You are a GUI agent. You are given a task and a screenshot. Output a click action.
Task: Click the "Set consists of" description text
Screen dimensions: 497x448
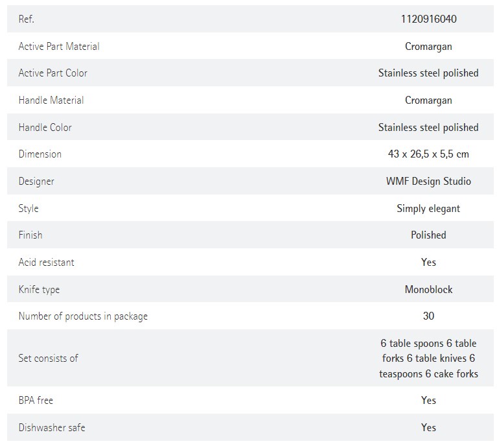tap(428, 359)
